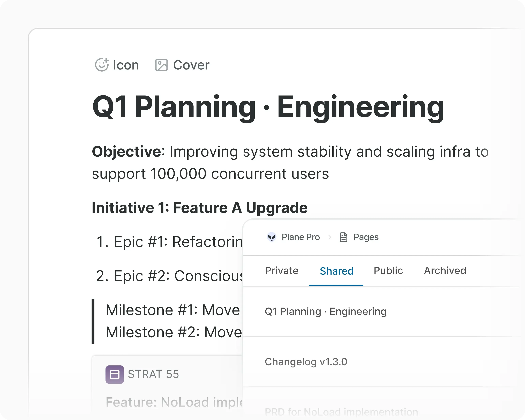The height and width of the screenshot is (420, 525).
Task: Add a cover image to the page
Action: pyautogui.click(x=182, y=65)
